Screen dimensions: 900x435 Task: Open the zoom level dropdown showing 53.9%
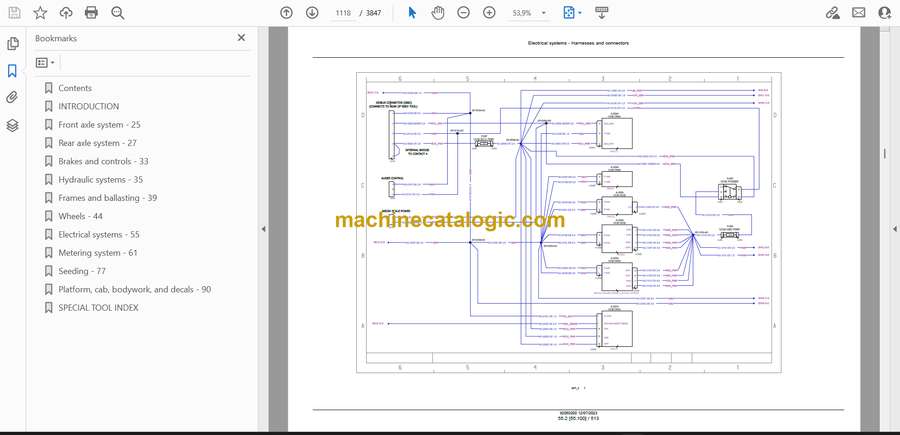[529, 13]
